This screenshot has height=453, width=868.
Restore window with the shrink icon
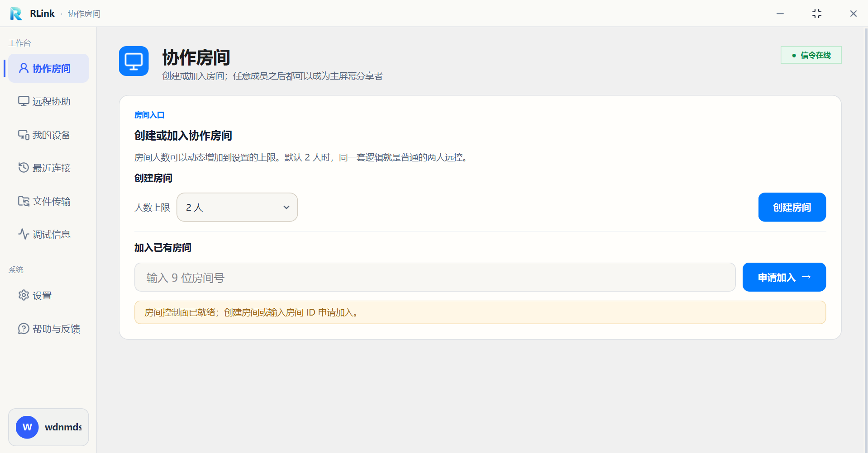coord(817,14)
